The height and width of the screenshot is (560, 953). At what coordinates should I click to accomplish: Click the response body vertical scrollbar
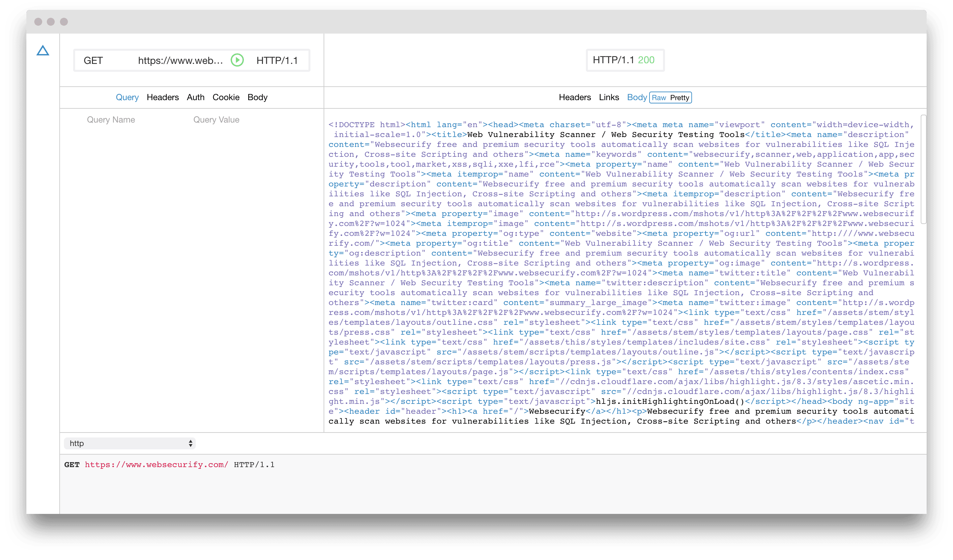click(x=923, y=169)
